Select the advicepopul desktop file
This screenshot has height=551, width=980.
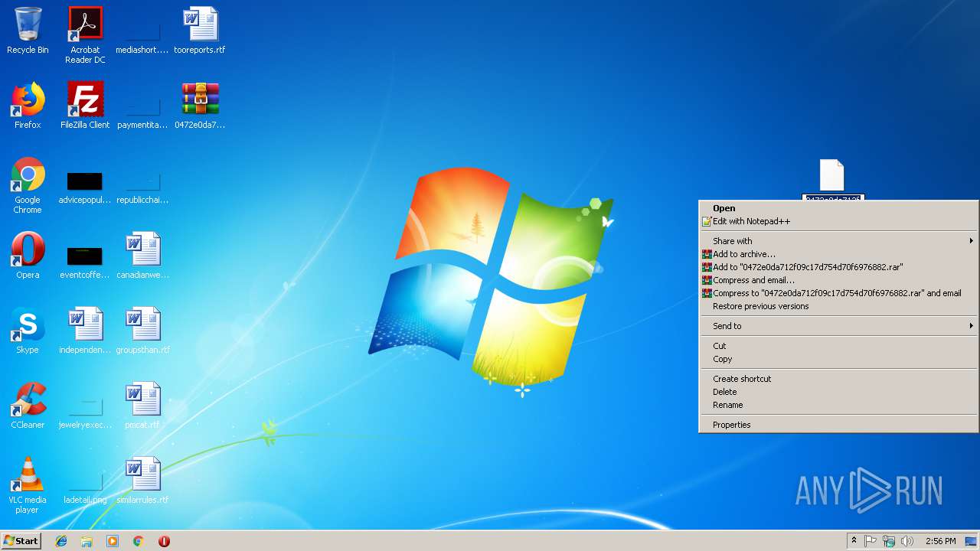coord(85,185)
